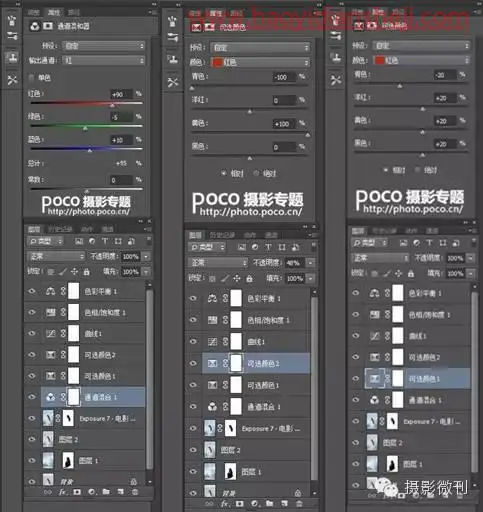The width and height of the screenshot is (483, 512).
Task: Select 图层 tab in middle panel
Action: click(195, 235)
